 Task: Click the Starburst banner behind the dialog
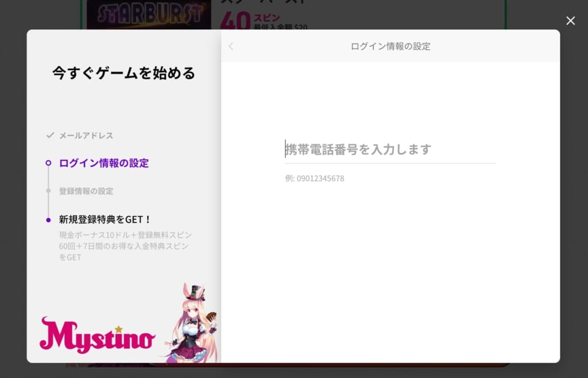149,14
